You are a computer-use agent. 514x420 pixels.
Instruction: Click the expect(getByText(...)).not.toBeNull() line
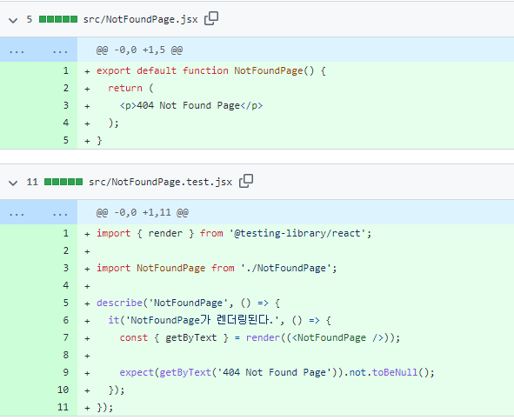point(277,372)
